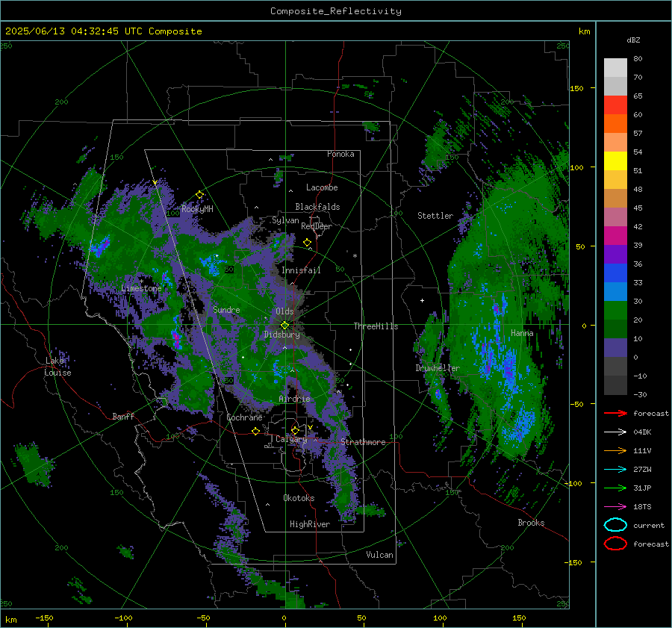Click the yellow diamond marker near RedDeer

pos(308,243)
